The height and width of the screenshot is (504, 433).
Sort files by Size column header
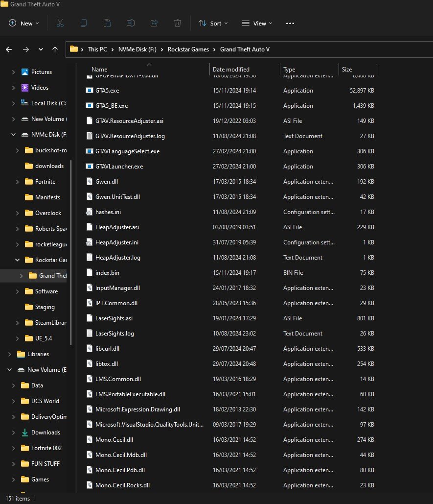point(347,70)
